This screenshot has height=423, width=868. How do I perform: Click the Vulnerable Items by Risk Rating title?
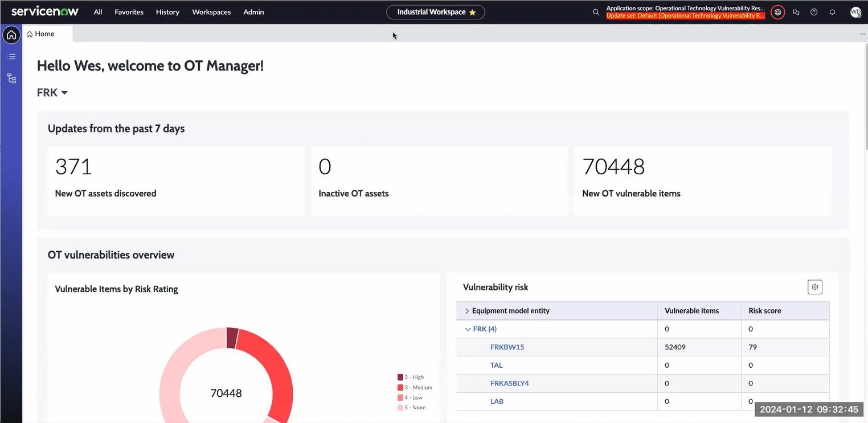116,289
